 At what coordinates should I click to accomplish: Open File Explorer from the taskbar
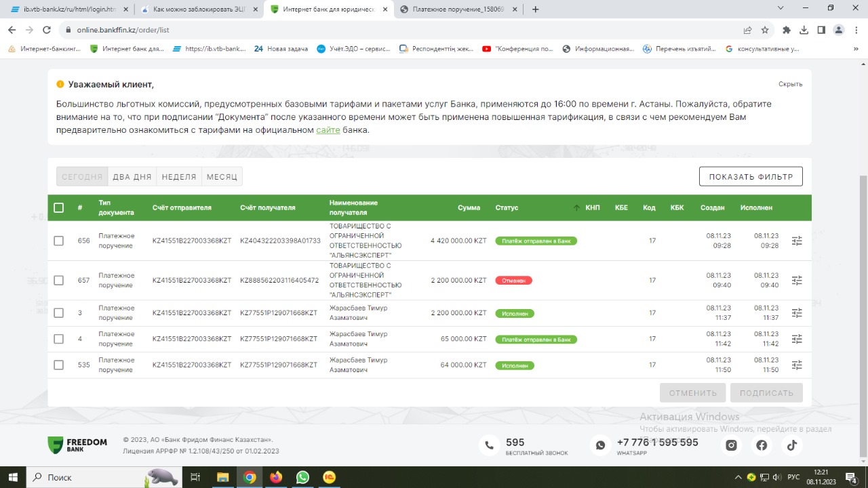click(x=222, y=477)
